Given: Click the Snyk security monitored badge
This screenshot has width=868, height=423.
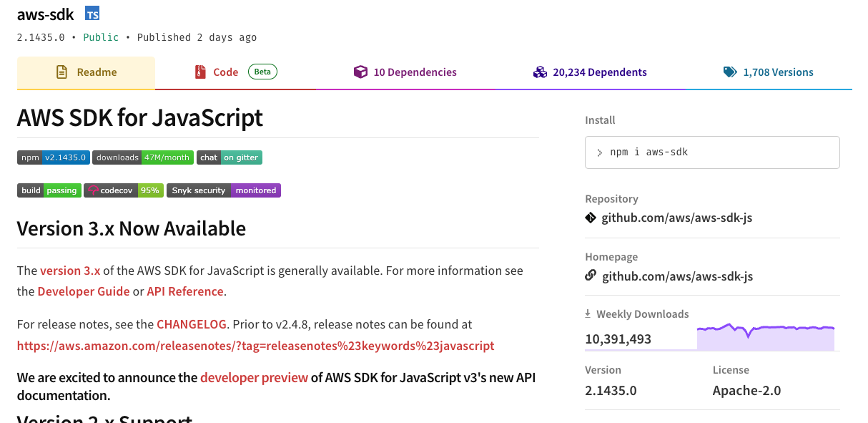Looking at the screenshot, I should point(224,190).
